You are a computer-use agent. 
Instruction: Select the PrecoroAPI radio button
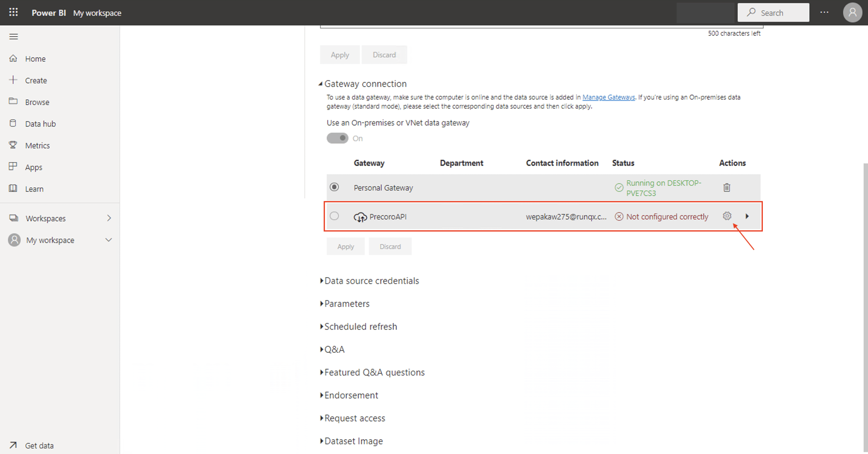tap(334, 216)
